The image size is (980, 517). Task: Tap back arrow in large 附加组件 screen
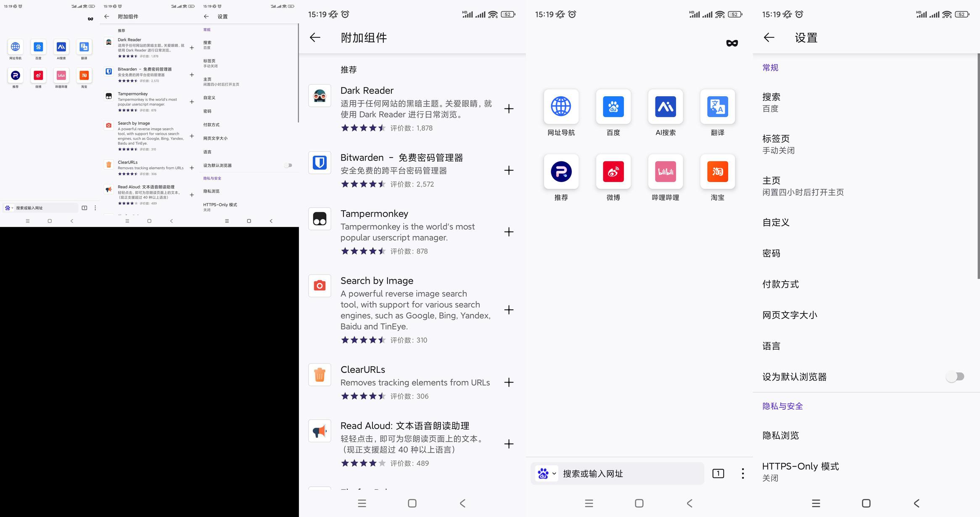pyautogui.click(x=315, y=37)
